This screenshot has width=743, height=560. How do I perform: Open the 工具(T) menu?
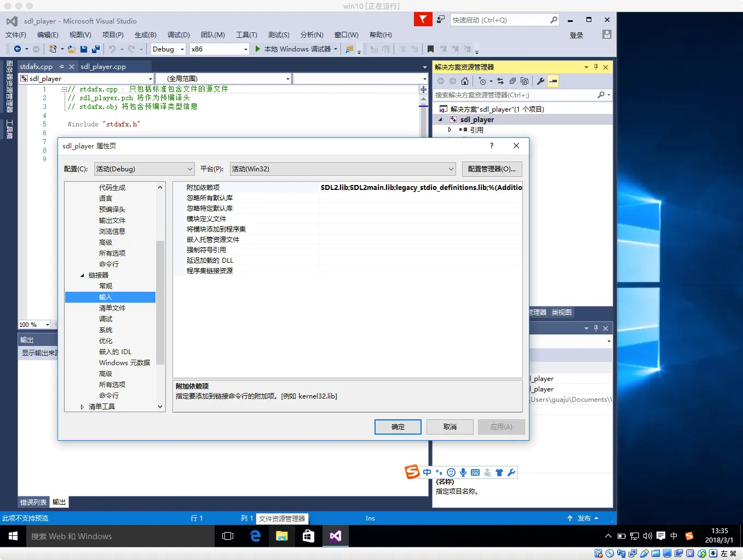246,34
